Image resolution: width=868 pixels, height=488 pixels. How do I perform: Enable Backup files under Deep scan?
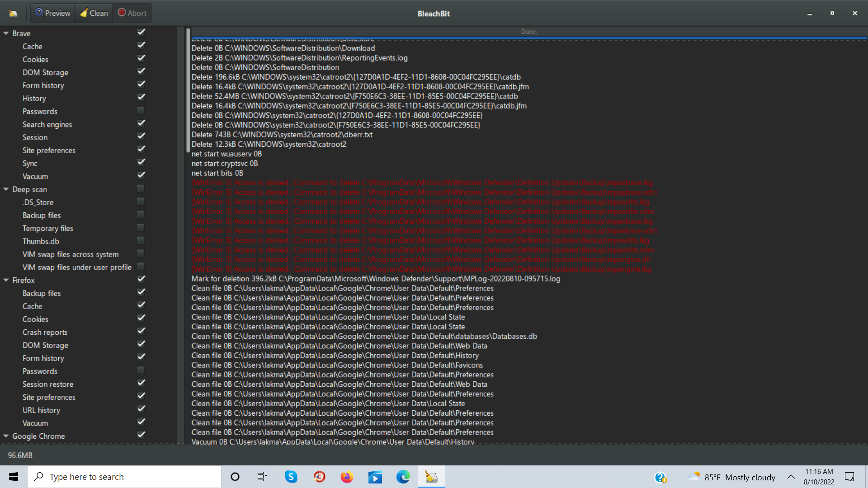click(140, 214)
